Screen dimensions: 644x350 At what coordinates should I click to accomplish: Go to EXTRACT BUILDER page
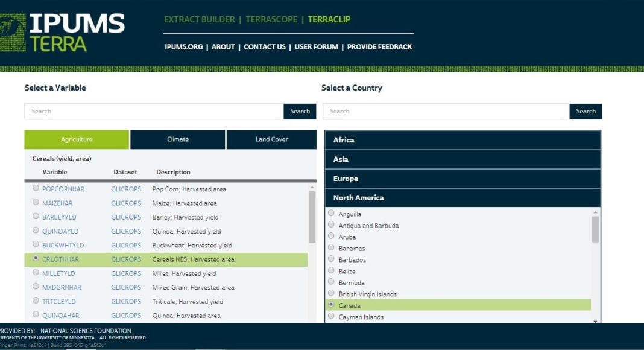point(200,19)
